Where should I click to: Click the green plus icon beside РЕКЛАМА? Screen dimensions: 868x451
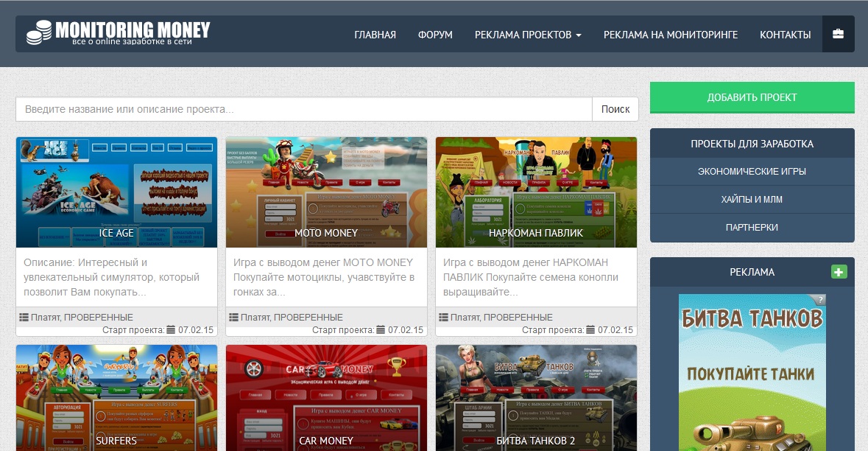click(x=839, y=272)
